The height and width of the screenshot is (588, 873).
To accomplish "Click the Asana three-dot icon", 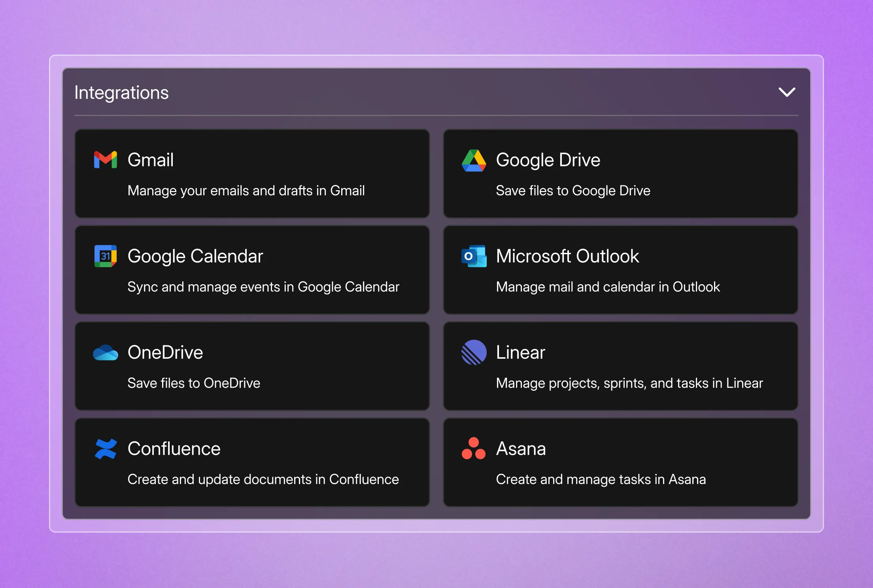I will [474, 449].
